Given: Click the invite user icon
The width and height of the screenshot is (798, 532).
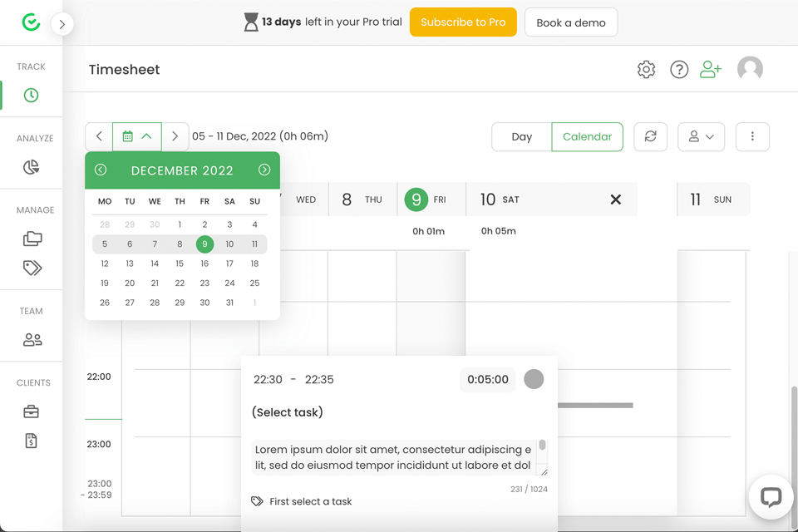Looking at the screenshot, I should [711, 69].
